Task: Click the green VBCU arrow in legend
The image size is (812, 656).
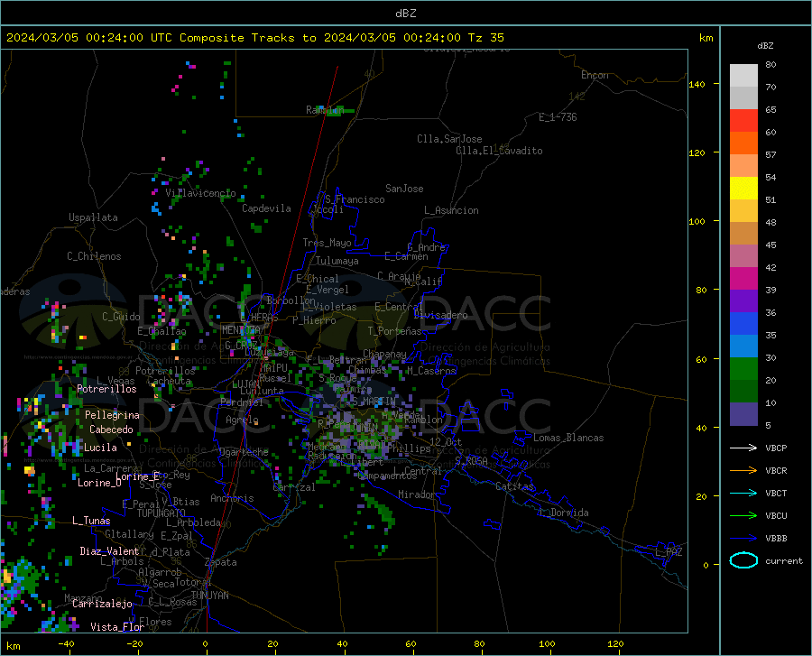Action: tap(743, 516)
